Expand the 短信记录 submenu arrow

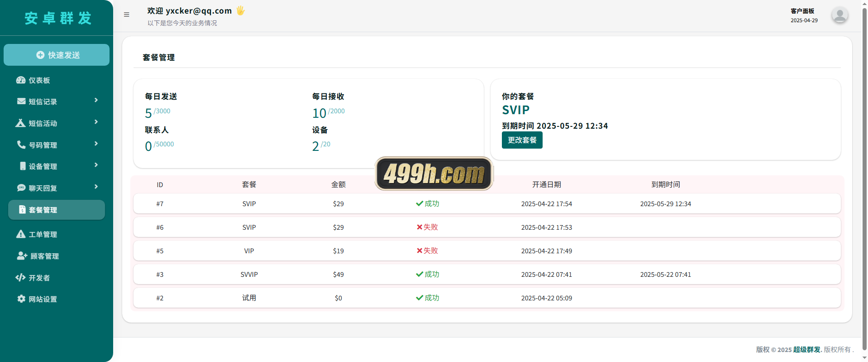(x=96, y=100)
